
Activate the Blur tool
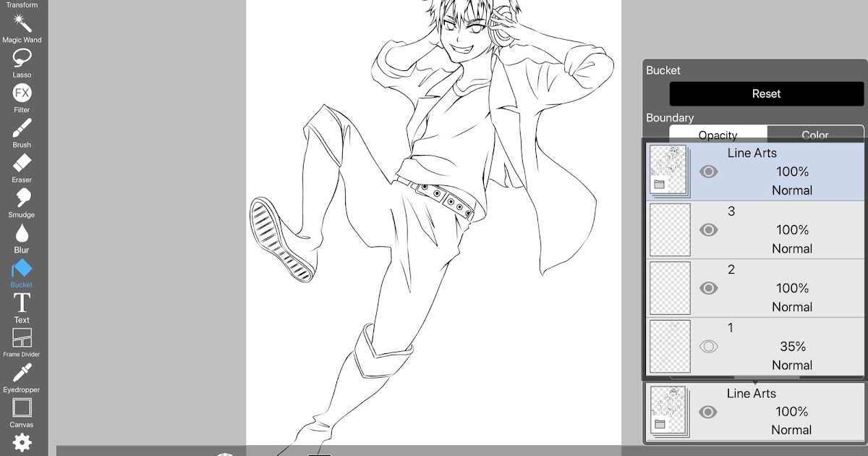pyautogui.click(x=22, y=235)
